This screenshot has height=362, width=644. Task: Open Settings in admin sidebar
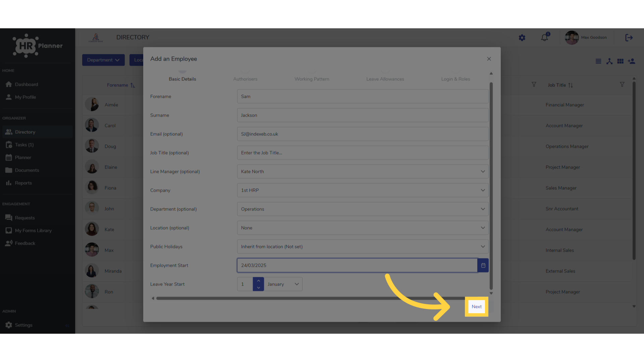click(23, 325)
